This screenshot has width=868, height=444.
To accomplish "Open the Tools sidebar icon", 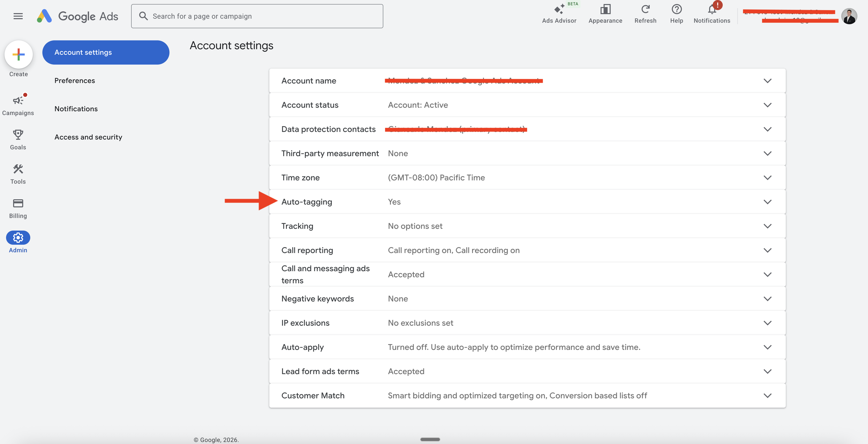I will pyautogui.click(x=18, y=169).
